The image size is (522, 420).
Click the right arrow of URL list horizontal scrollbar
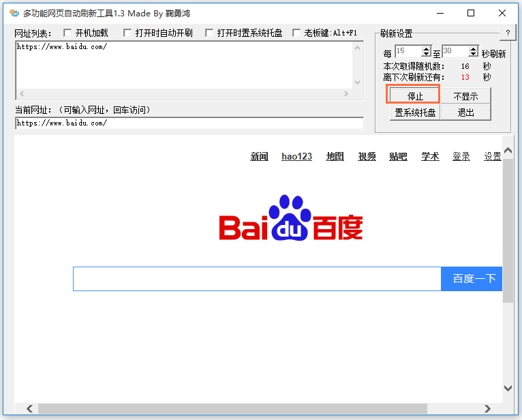click(x=346, y=94)
